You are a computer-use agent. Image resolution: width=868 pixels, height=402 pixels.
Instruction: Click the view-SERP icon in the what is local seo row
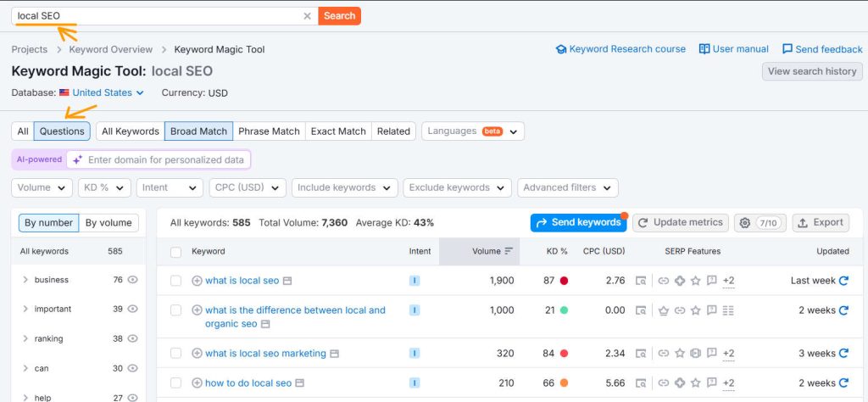click(x=641, y=281)
